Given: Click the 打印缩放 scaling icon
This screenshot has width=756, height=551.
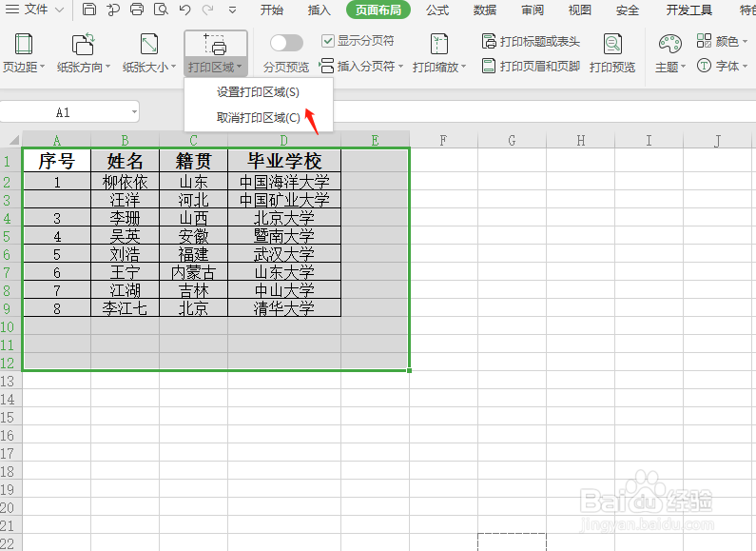Looking at the screenshot, I should click(438, 45).
